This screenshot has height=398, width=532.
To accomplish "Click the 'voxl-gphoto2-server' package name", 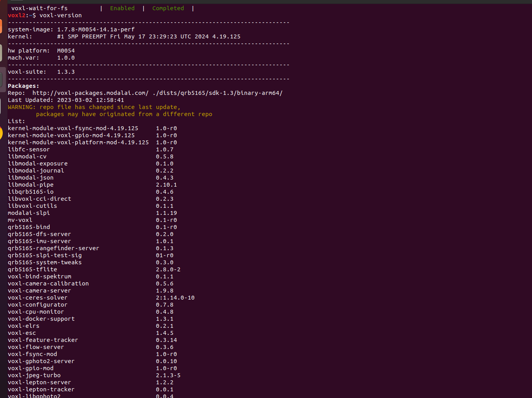I will pos(41,361).
